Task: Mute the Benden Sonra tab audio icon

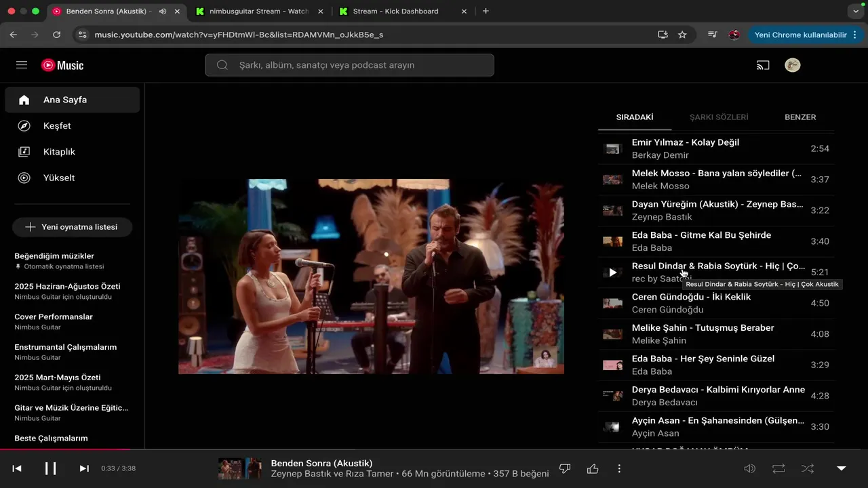Action: (x=162, y=12)
